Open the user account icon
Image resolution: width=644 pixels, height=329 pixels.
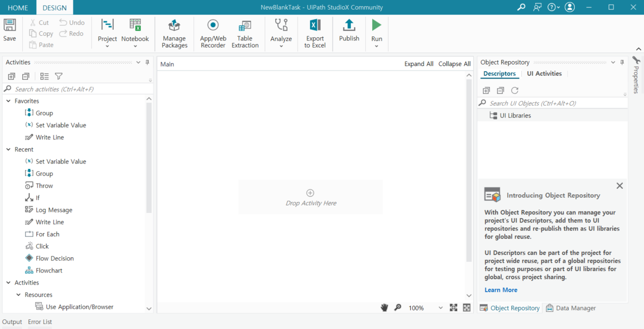click(x=570, y=7)
